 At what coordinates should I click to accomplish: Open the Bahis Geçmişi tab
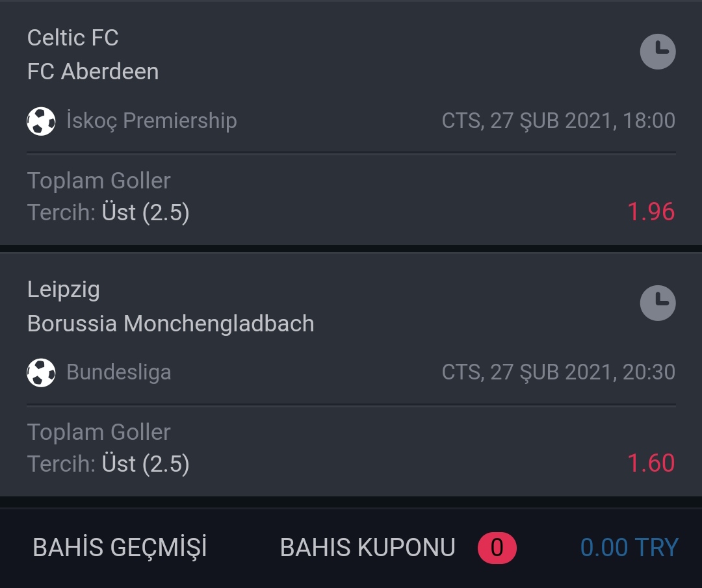pos(120,547)
